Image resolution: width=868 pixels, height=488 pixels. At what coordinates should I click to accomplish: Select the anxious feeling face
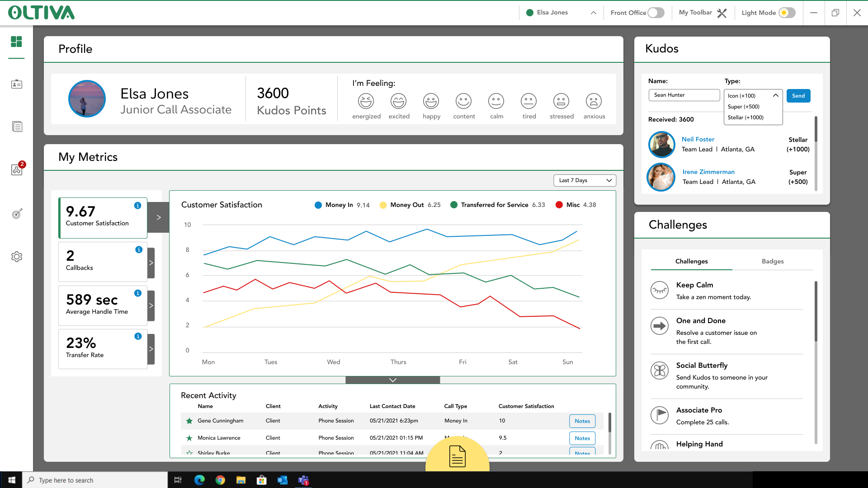[x=594, y=101]
